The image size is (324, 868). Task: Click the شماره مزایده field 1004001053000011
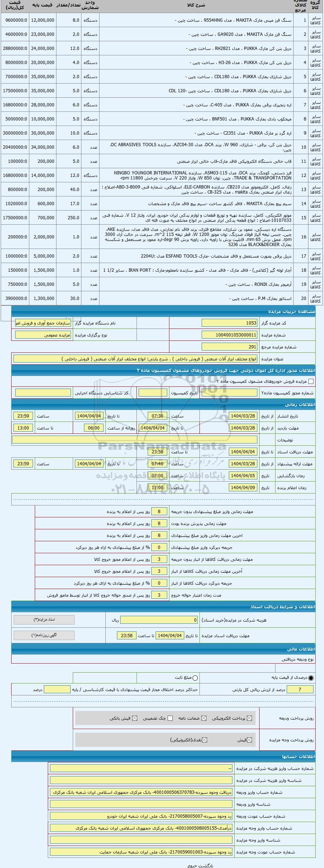230,335
